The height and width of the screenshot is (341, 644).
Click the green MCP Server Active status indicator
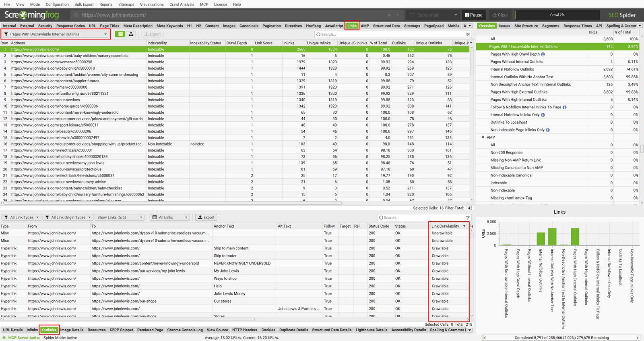pos(4,338)
